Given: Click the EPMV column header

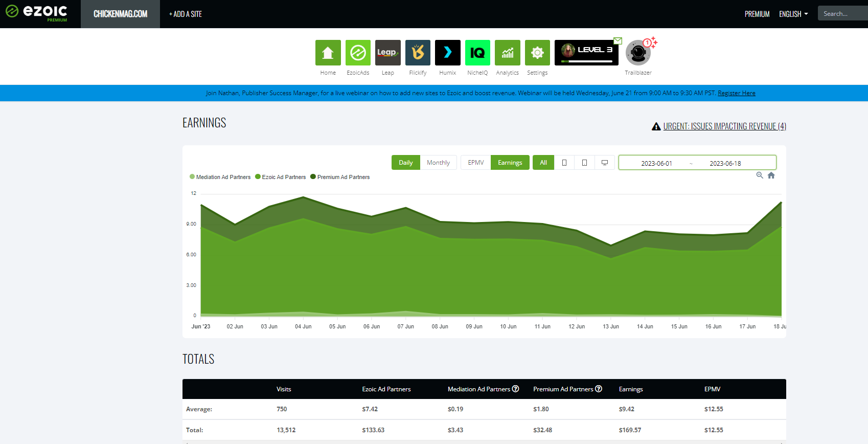Looking at the screenshot, I should 712,389.
